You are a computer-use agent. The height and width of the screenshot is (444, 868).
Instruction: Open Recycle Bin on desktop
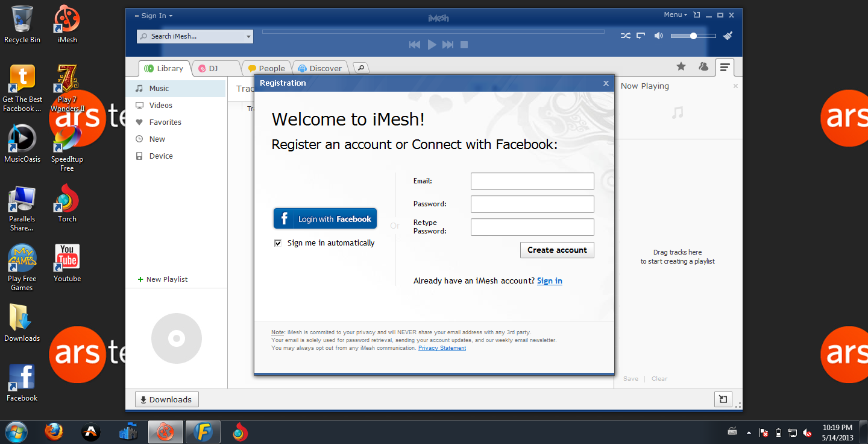22,24
